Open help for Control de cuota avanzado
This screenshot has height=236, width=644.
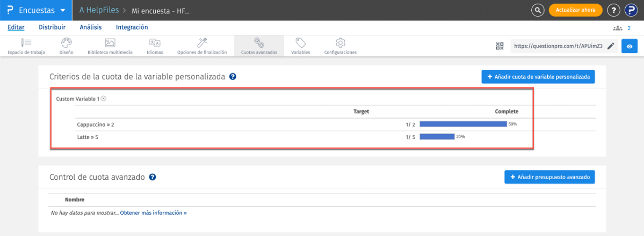[152, 178]
